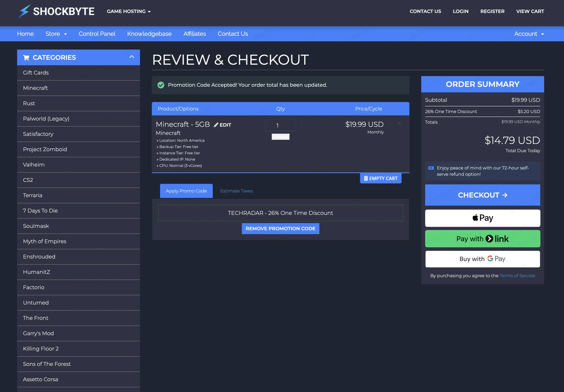This screenshot has width=564, height=392.
Task: Open Knowledgebase from the nav bar
Action: click(149, 34)
